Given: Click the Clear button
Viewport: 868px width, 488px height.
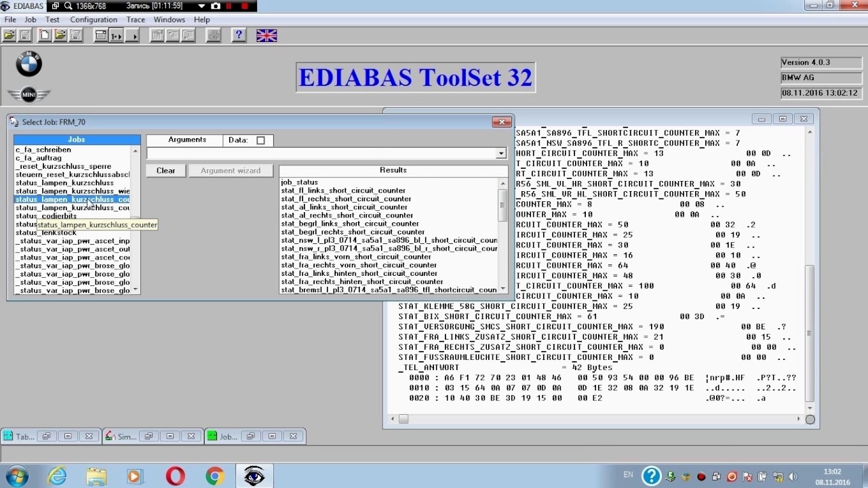Looking at the screenshot, I should [x=166, y=171].
